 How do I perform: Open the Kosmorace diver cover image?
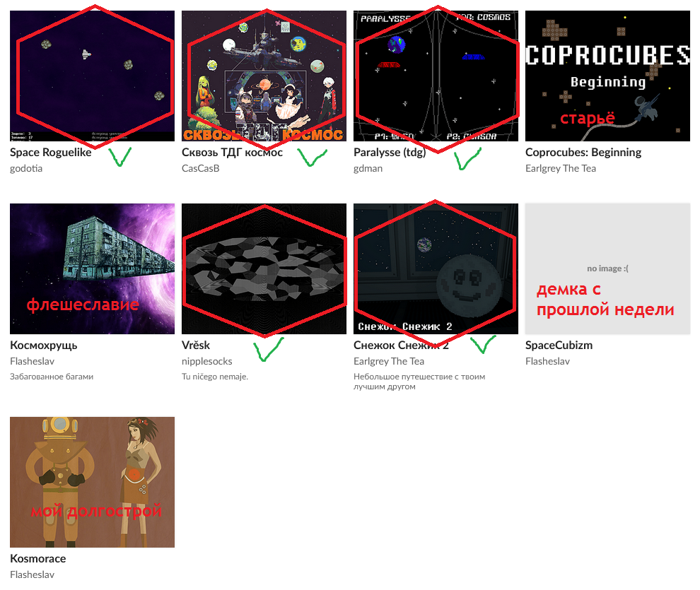click(x=92, y=482)
